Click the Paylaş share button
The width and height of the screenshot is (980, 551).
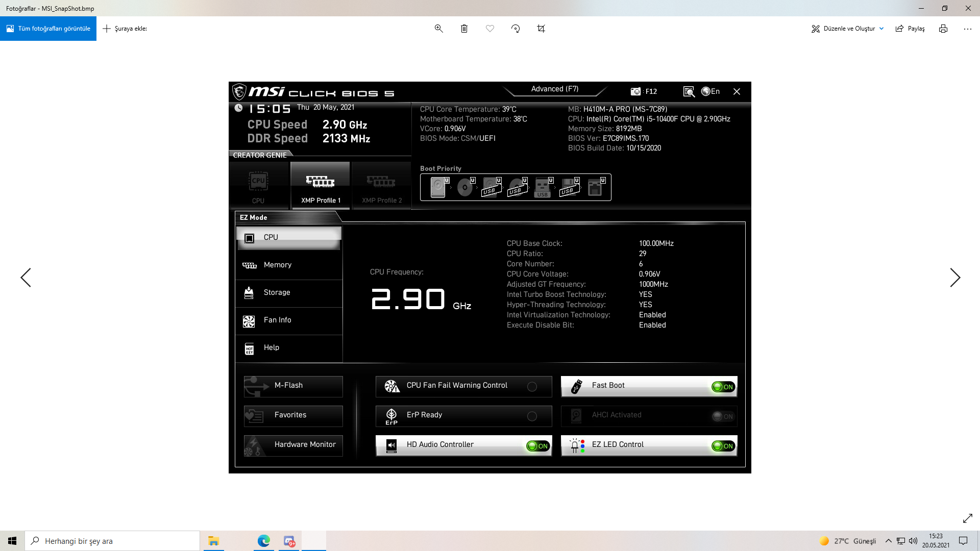click(910, 29)
